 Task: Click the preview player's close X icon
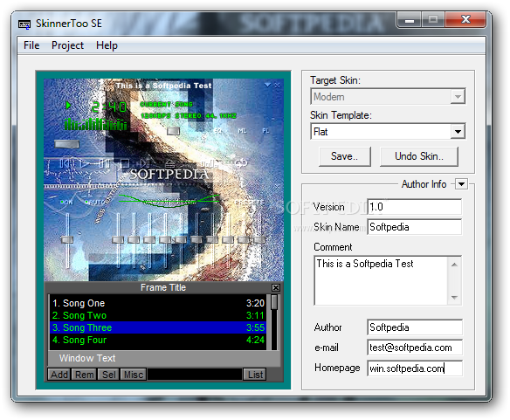click(x=277, y=86)
